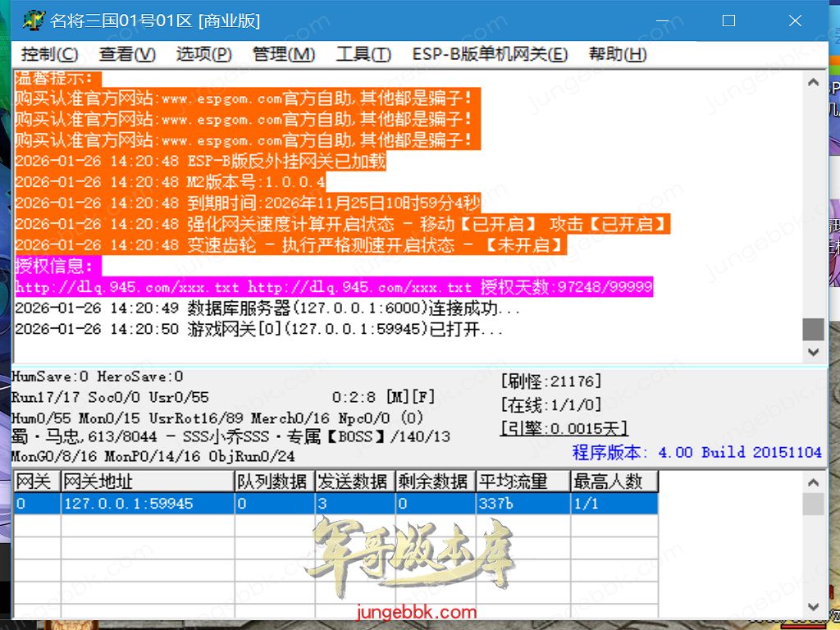
Task: Click the 网关地址 column header
Action: pyautogui.click(x=147, y=482)
